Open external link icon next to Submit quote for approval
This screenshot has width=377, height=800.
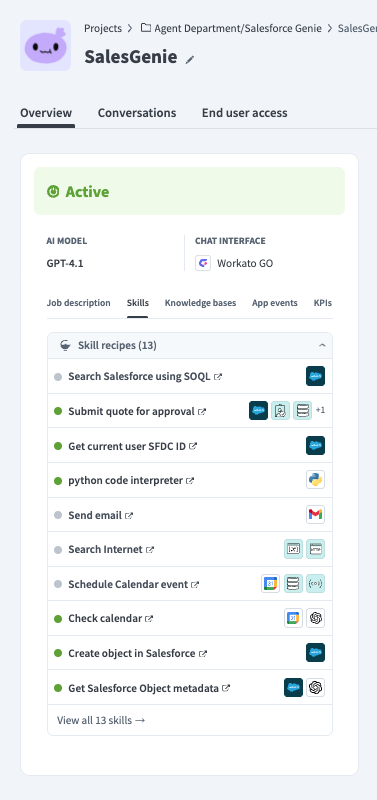click(202, 411)
